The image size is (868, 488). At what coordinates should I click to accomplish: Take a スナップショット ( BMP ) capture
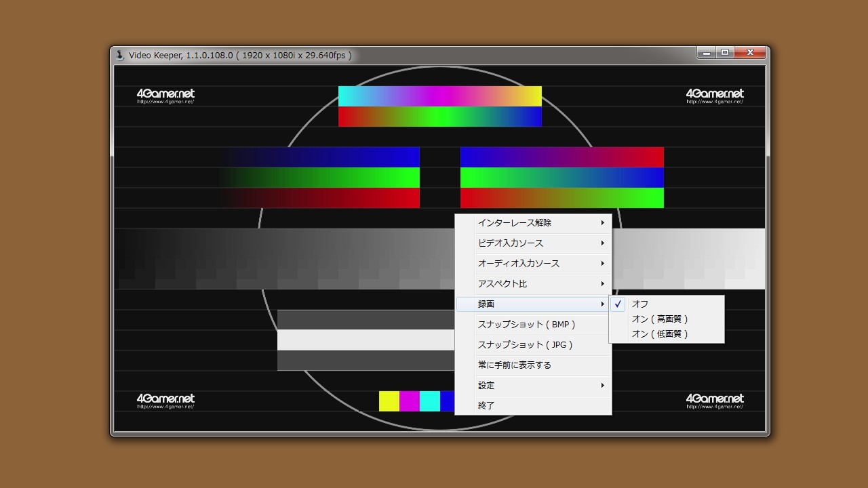click(526, 325)
